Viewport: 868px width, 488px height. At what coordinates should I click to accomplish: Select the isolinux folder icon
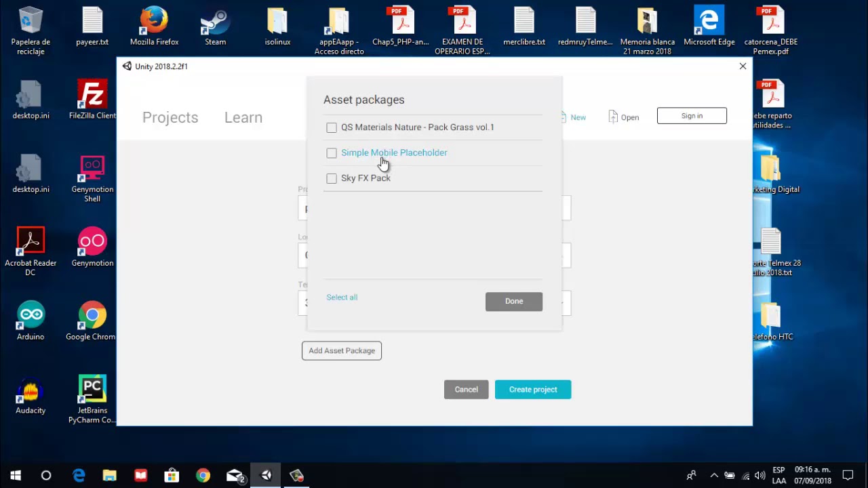tap(277, 27)
